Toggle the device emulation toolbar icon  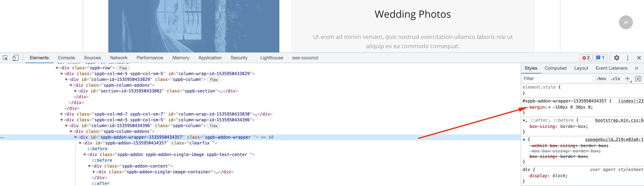tap(16, 58)
